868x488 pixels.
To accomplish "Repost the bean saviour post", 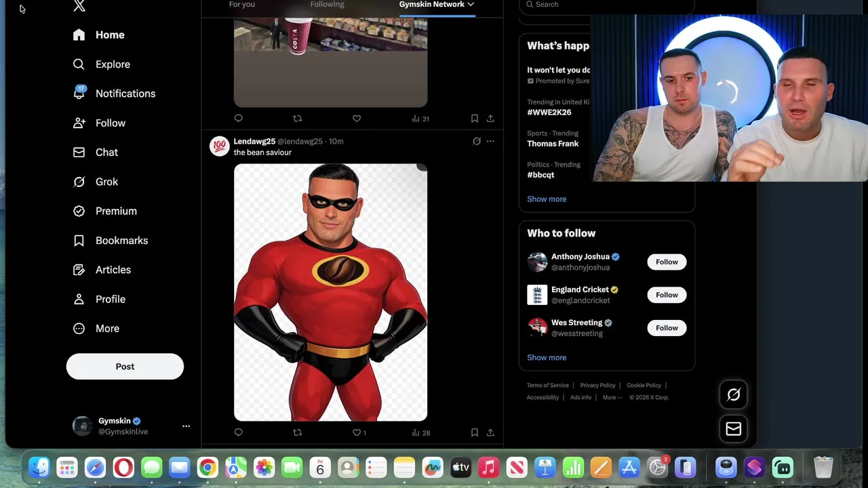I will [x=297, y=432].
